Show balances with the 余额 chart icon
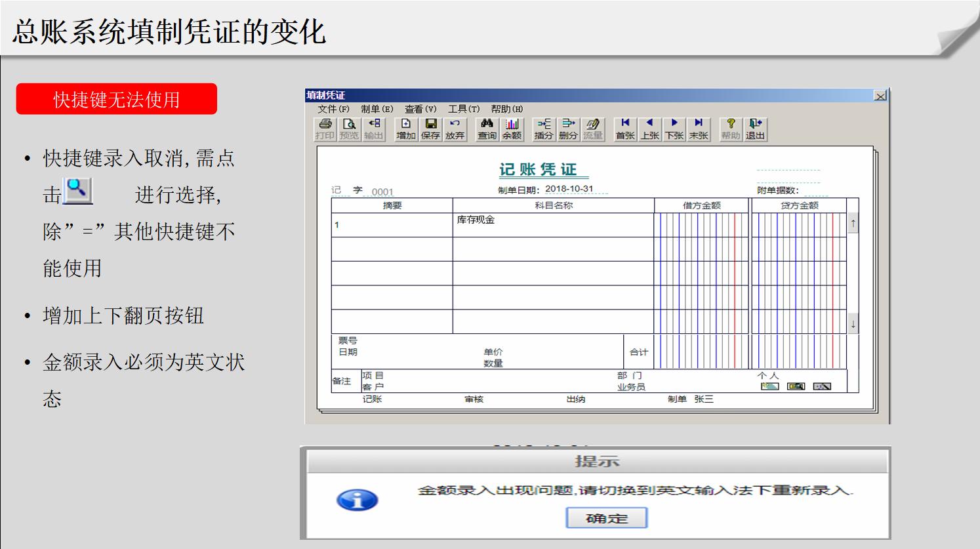980x549 pixels. click(x=512, y=129)
